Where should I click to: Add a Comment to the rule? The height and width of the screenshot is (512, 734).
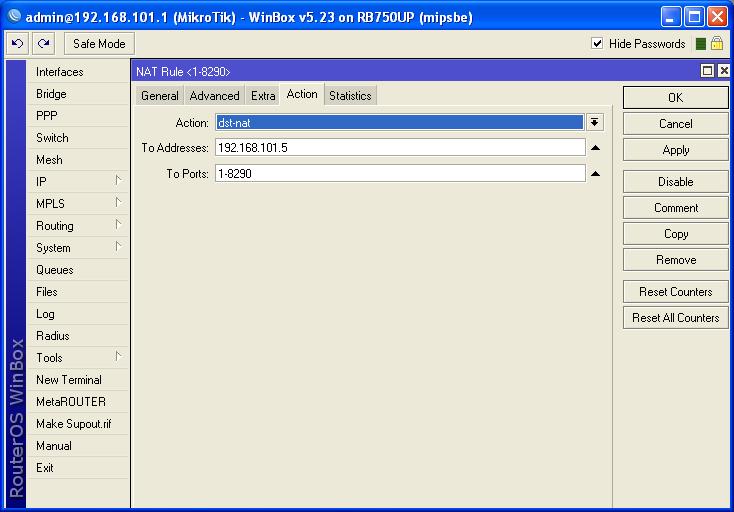click(x=675, y=208)
